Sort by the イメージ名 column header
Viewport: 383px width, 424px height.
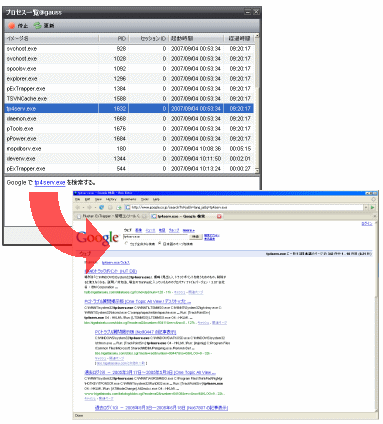click(52, 39)
